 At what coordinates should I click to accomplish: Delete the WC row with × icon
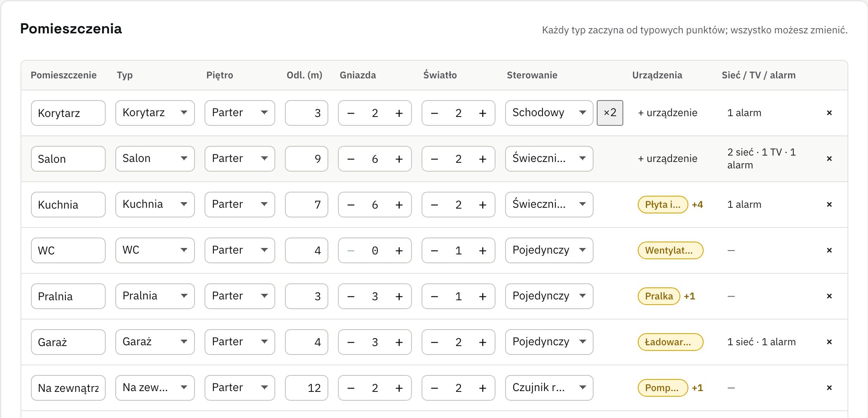pos(829,250)
